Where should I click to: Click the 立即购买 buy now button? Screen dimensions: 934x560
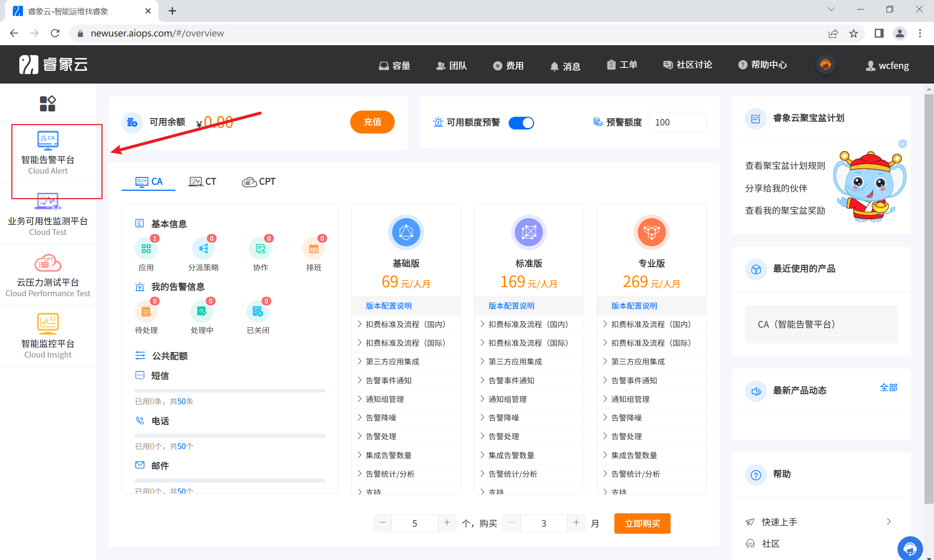click(x=642, y=524)
